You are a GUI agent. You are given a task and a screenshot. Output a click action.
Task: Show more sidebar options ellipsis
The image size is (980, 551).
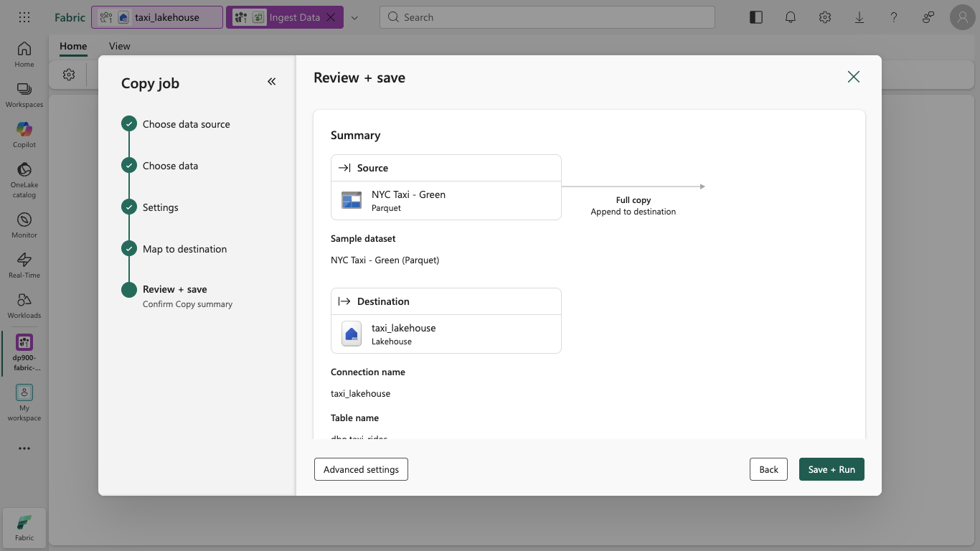coord(24,448)
